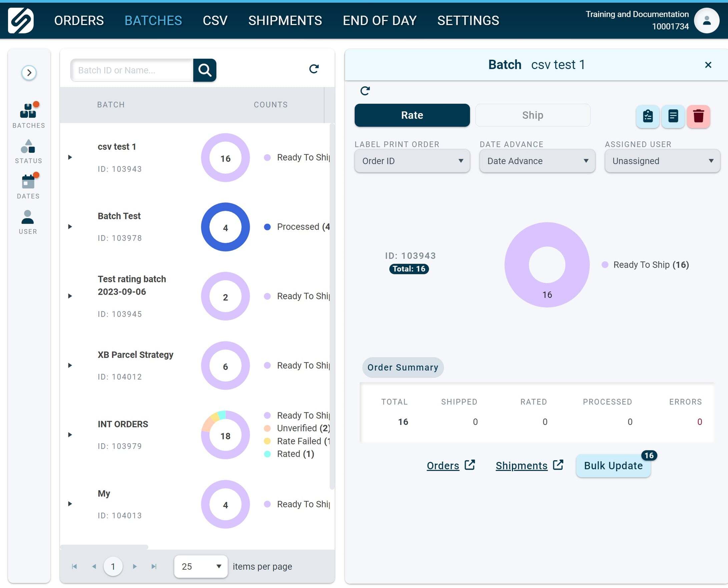Image resolution: width=728 pixels, height=588 pixels.
Task: Open the SHIPMENTS nav menu
Action: click(285, 21)
